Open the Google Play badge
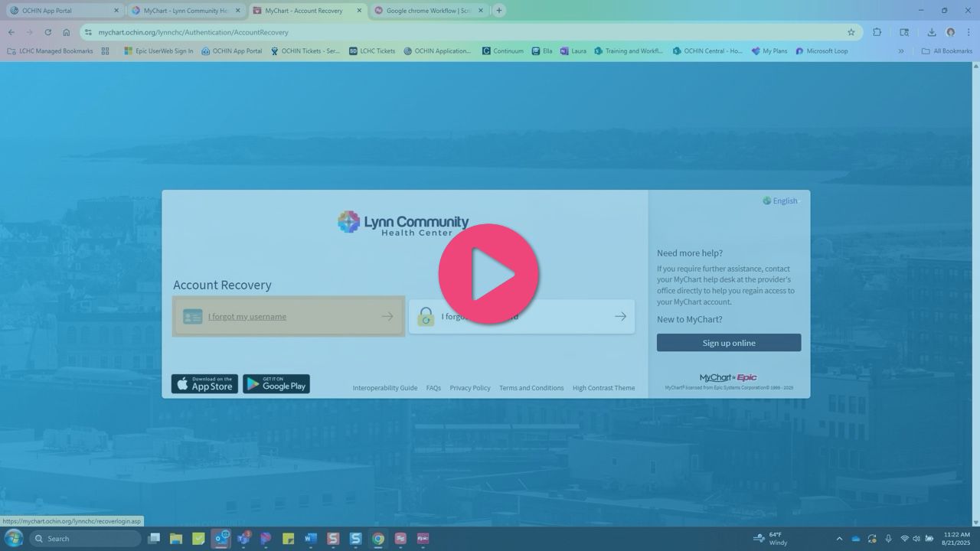 coord(276,384)
